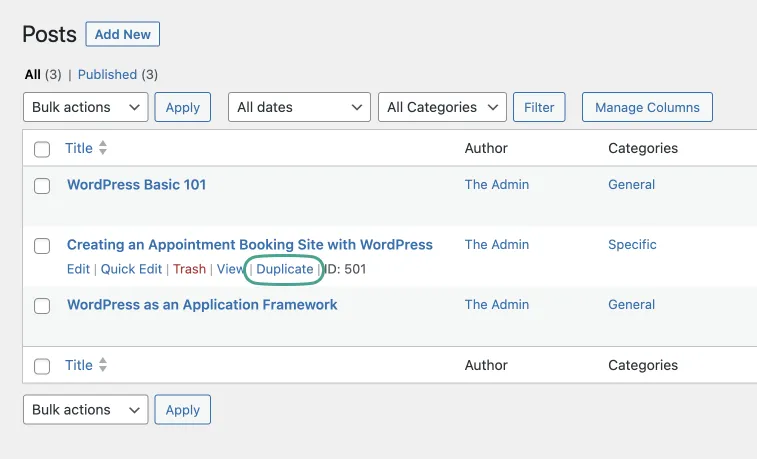Toggle the select-all checkbox in table header
This screenshot has width=757, height=459.
click(42, 149)
